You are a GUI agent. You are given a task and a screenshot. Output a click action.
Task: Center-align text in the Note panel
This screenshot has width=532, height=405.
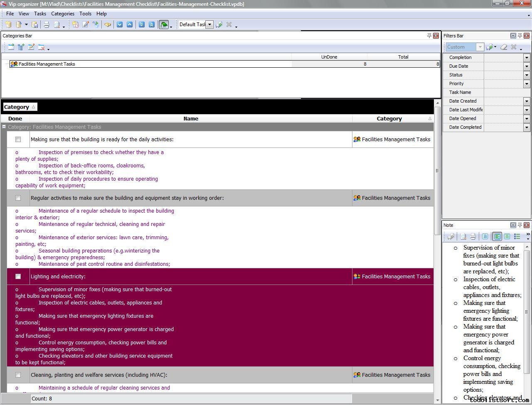(507, 236)
